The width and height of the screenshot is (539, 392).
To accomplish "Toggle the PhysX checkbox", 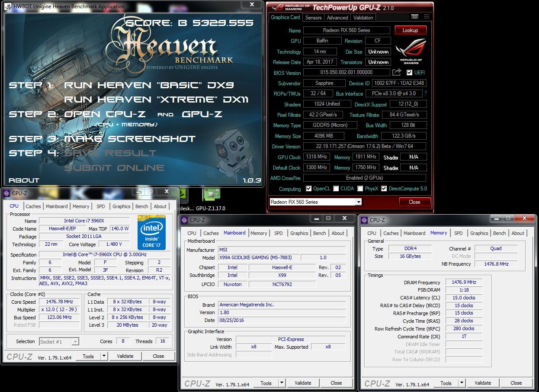I will click(x=360, y=189).
